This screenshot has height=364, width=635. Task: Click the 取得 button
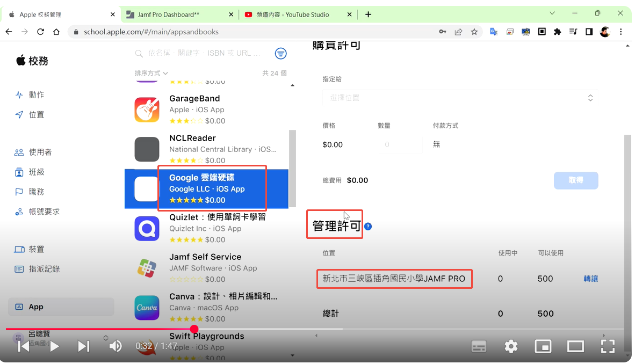click(575, 180)
